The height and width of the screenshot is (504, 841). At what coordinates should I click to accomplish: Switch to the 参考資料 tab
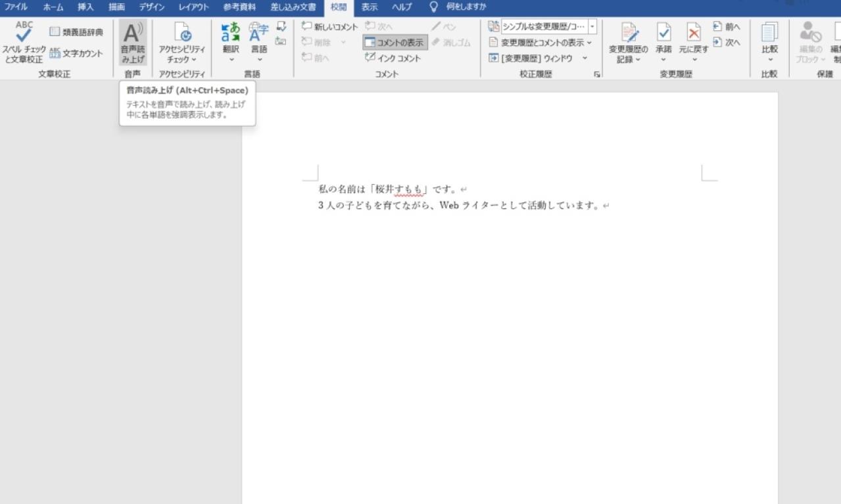click(239, 7)
